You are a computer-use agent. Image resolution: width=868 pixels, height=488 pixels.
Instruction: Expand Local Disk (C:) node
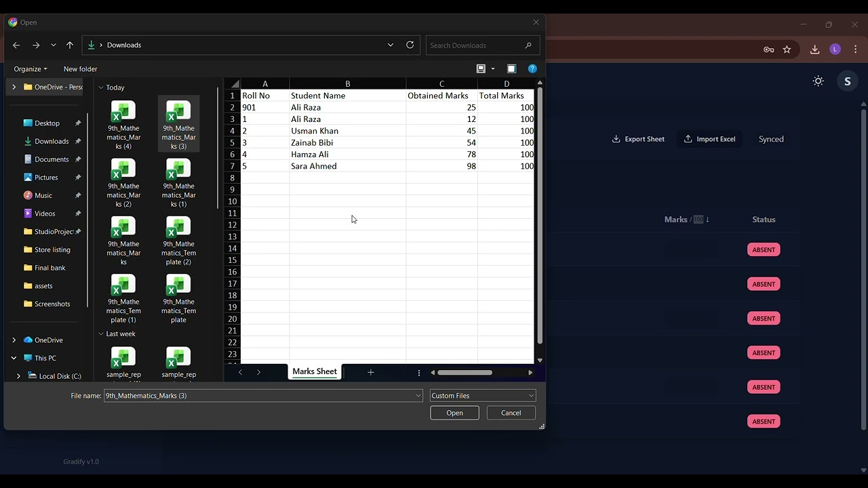pos(18,376)
